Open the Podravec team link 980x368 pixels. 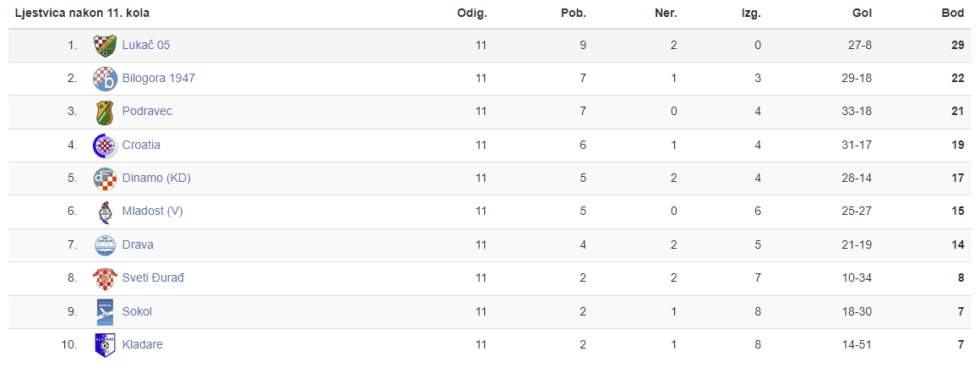click(x=148, y=112)
